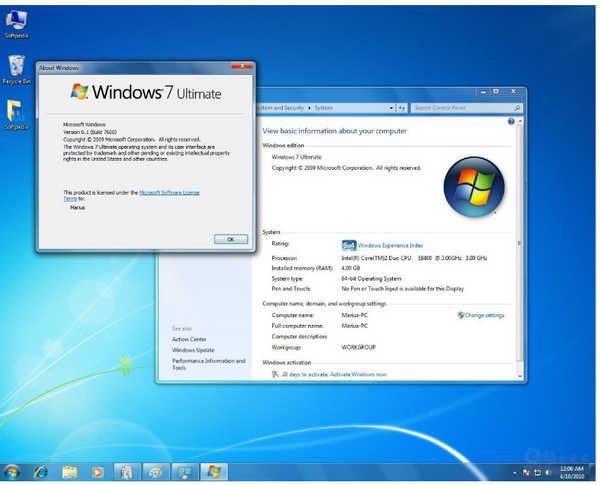Select the Recycle Bin desktop icon
The height and width of the screenshot is (485, 600).
tap(16, 70)
